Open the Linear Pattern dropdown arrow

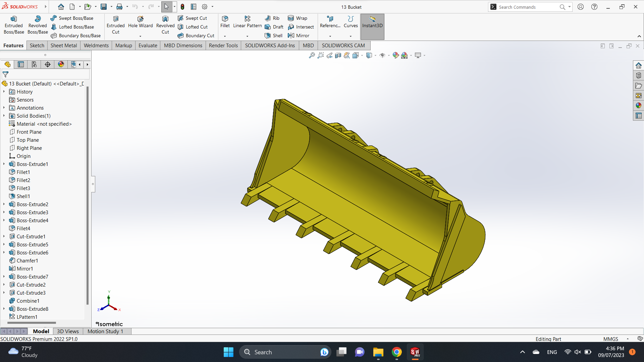click(x=247, y=36)
